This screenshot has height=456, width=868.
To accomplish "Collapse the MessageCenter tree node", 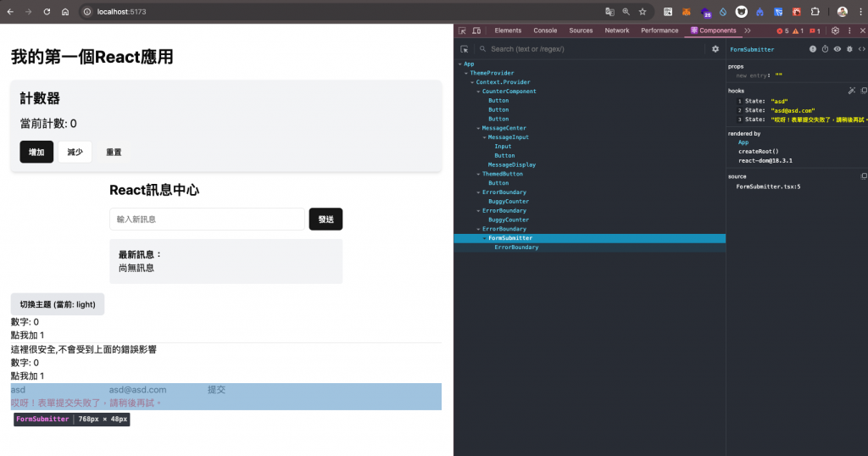I will (478, 128).
